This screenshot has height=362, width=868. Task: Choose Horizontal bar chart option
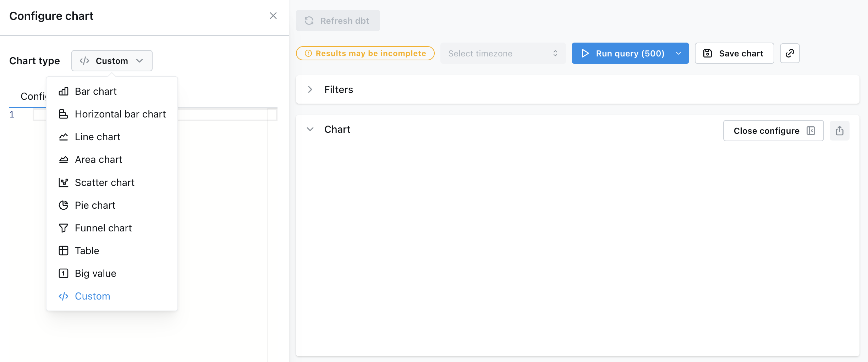point(112,114)
